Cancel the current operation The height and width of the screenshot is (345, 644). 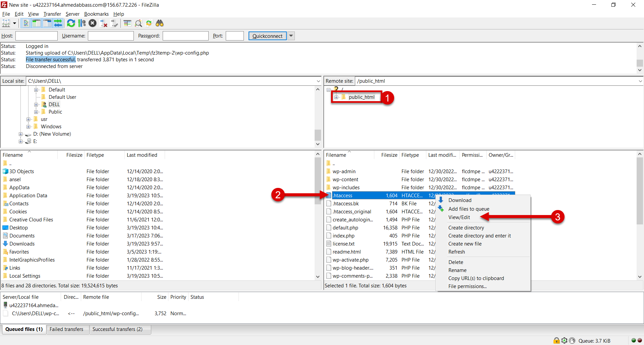click(93, 23)
